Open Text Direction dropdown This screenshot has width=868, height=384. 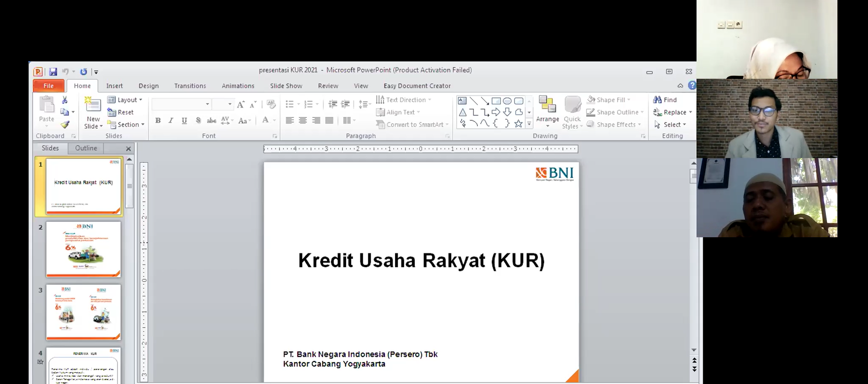pyautogui.click(x=404, y=100)
